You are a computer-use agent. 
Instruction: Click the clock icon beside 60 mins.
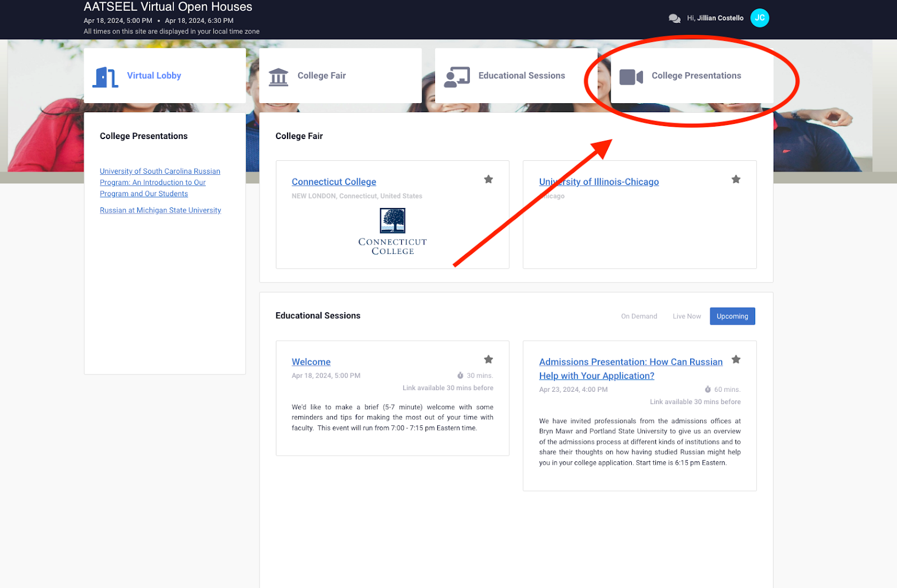tap(708, 389)
